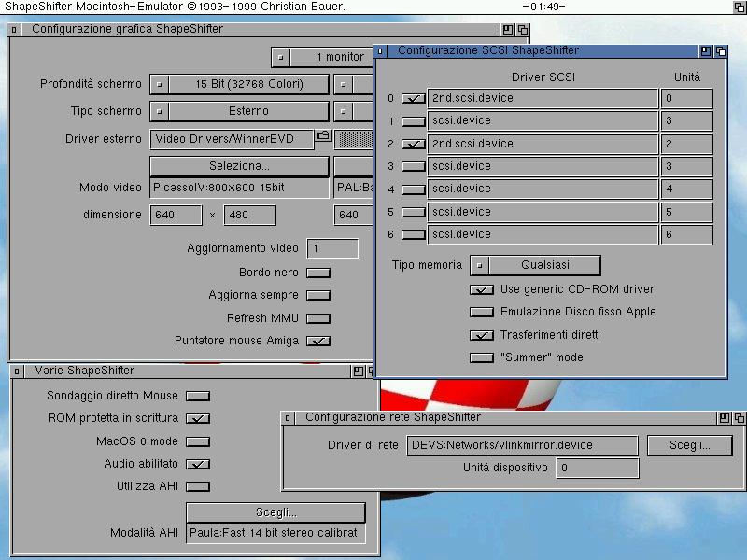Enable SCSI row 3 checkbox
Viewport: 747px width, 560px height.
pyautogui.click(x=413, y=167)
